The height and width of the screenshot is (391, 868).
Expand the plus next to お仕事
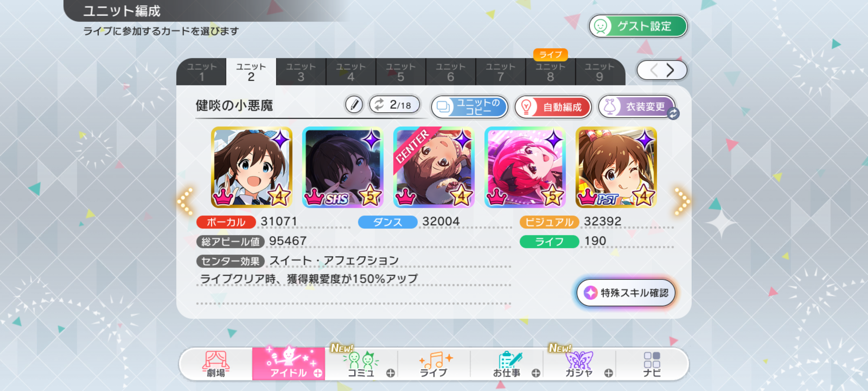pos(536,373)
